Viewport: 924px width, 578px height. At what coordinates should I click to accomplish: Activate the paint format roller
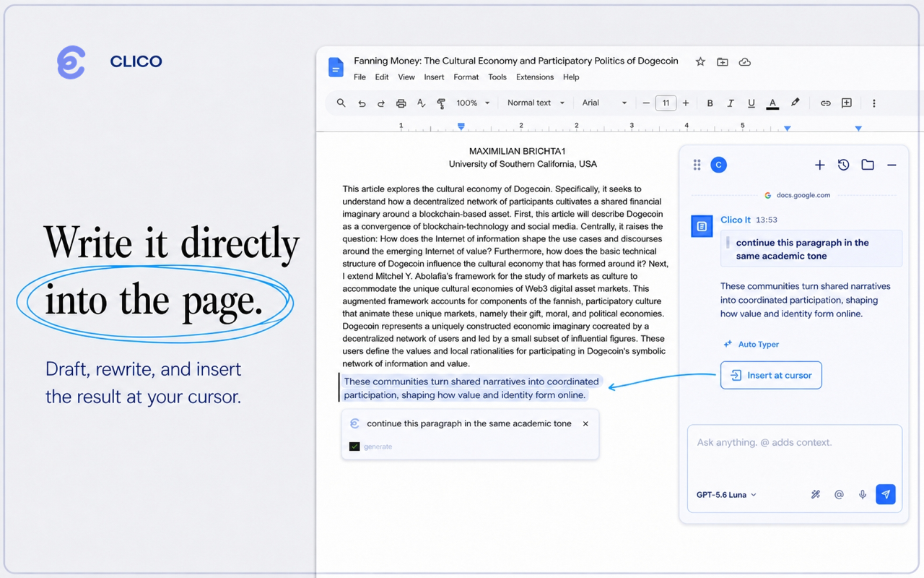(x=441, y=103)
